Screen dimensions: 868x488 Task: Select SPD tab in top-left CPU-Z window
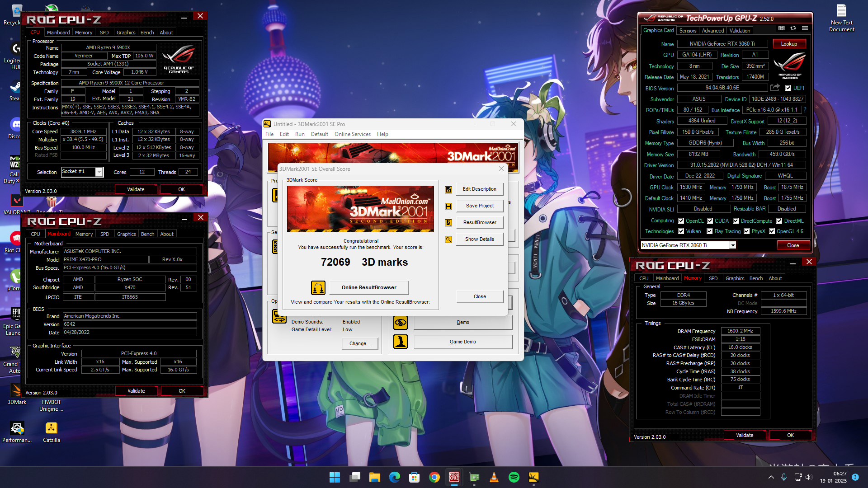coord(104,33)
